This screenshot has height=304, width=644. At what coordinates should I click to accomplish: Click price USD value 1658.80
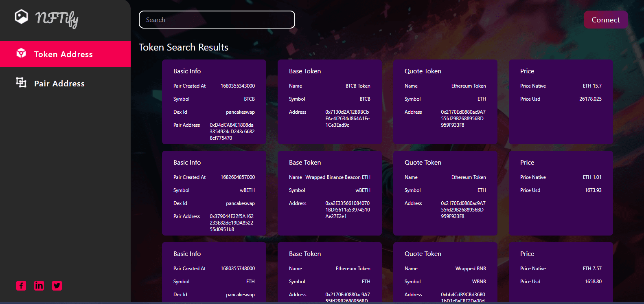tap(593, 282)
